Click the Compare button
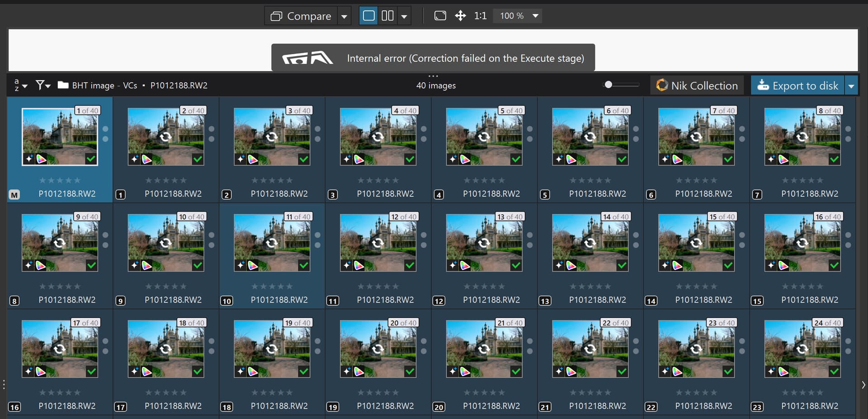 [301, 16]
